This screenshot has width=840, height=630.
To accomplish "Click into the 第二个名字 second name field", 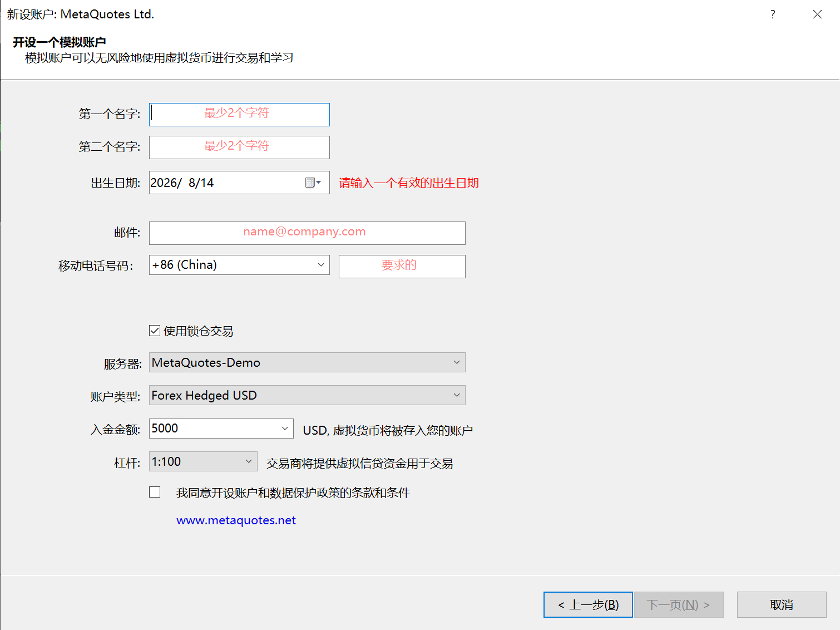I will (x=239, y=147).
